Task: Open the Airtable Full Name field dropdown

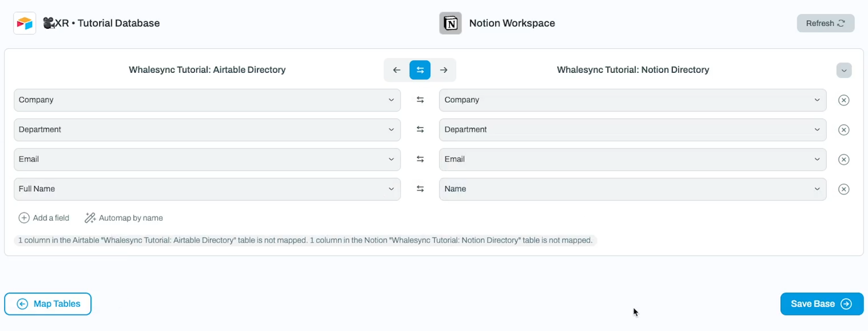Action: click(x=207, y=190)
